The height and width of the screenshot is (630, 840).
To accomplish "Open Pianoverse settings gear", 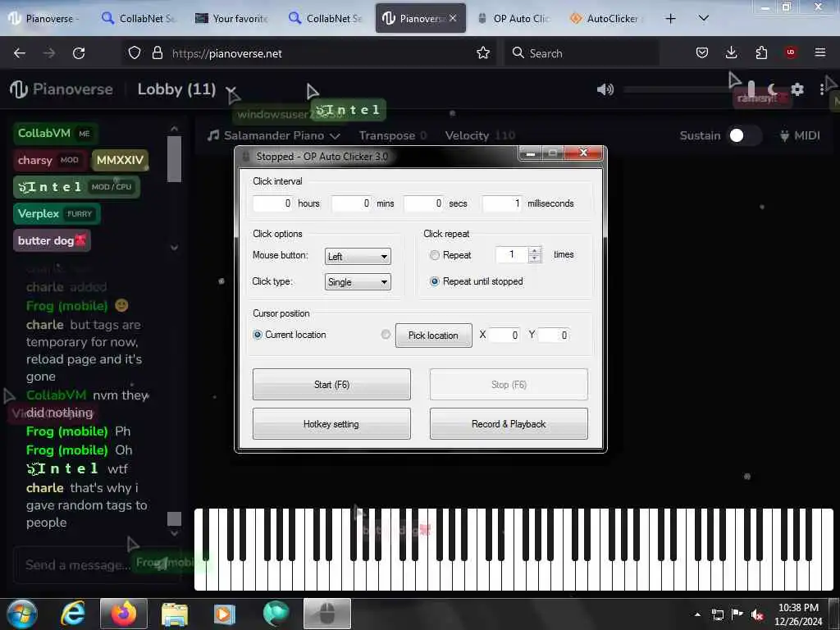I will click(797, 89).
